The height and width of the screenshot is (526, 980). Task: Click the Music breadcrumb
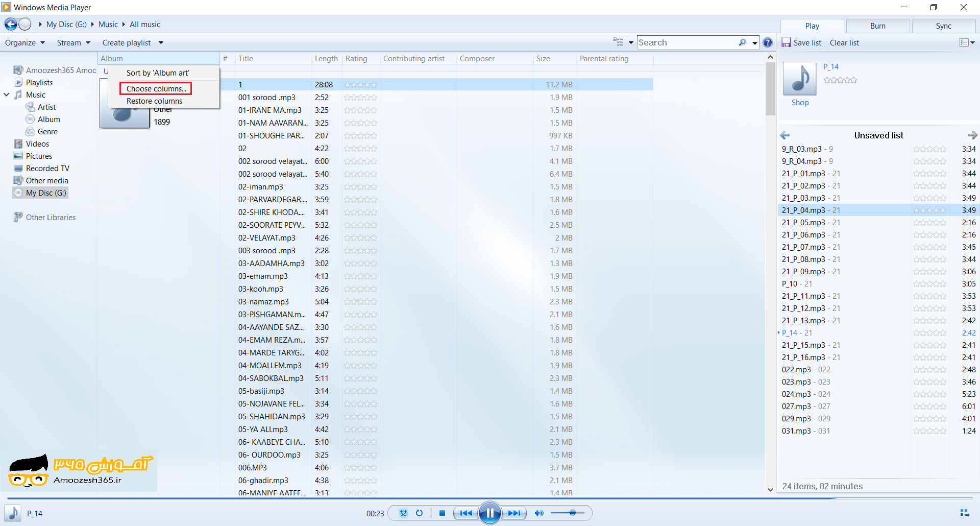(x=108, y=24)
